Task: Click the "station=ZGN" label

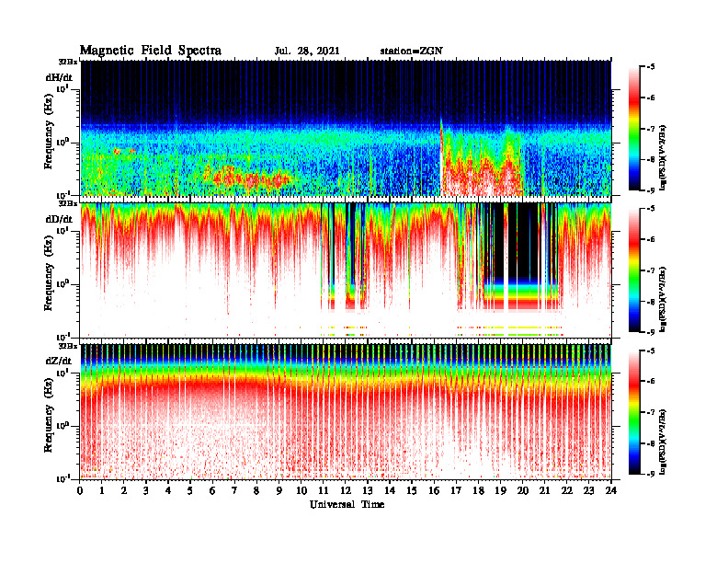Action: (412, 52)
